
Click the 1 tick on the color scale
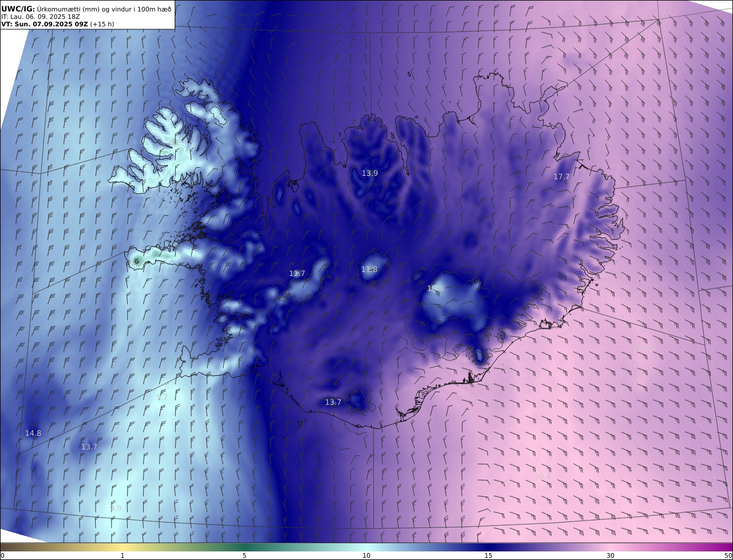(x=122, y=555)
